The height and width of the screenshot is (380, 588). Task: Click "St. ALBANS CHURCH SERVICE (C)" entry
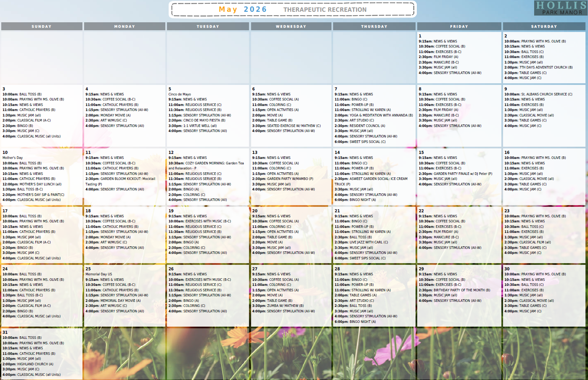point(547,95)
